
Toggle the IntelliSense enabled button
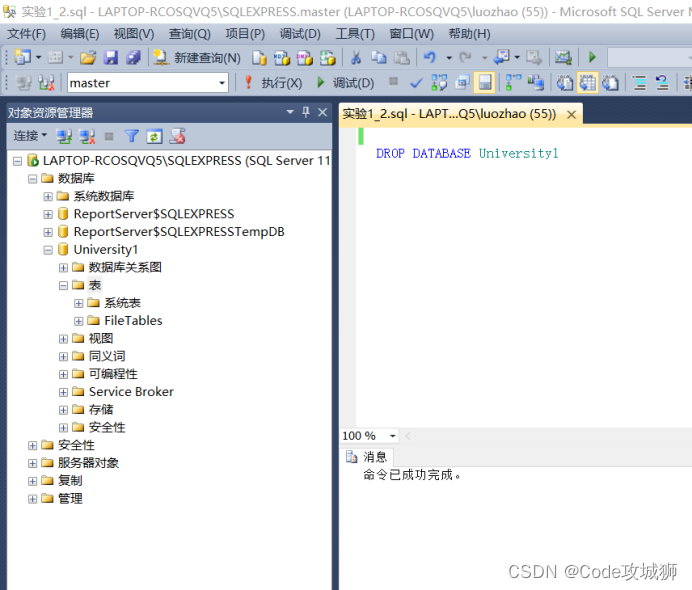point(485,83)
